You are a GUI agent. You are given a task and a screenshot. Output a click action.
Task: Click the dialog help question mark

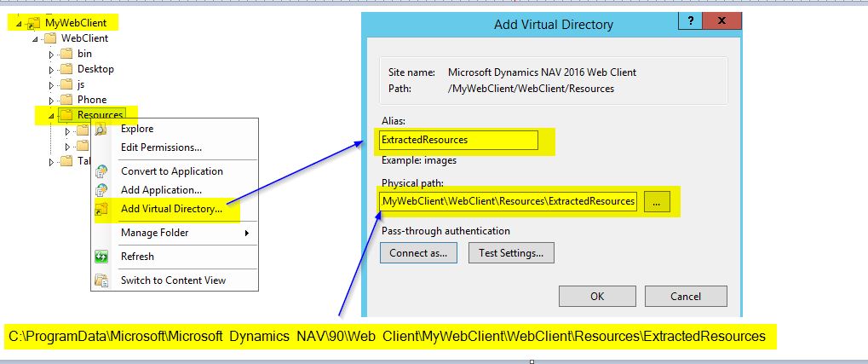691,21
